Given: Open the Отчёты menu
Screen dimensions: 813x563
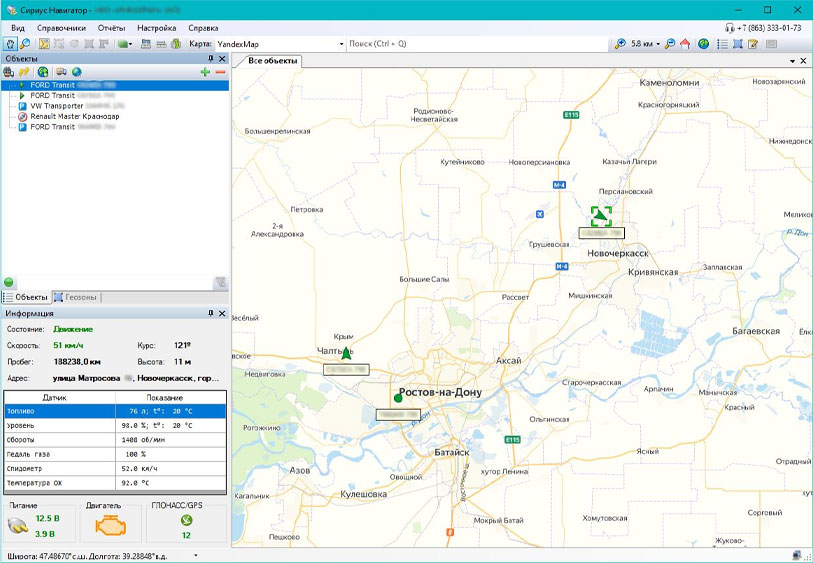Looking at the screenshot, I should pyautogui.click(x=111, y=28).
